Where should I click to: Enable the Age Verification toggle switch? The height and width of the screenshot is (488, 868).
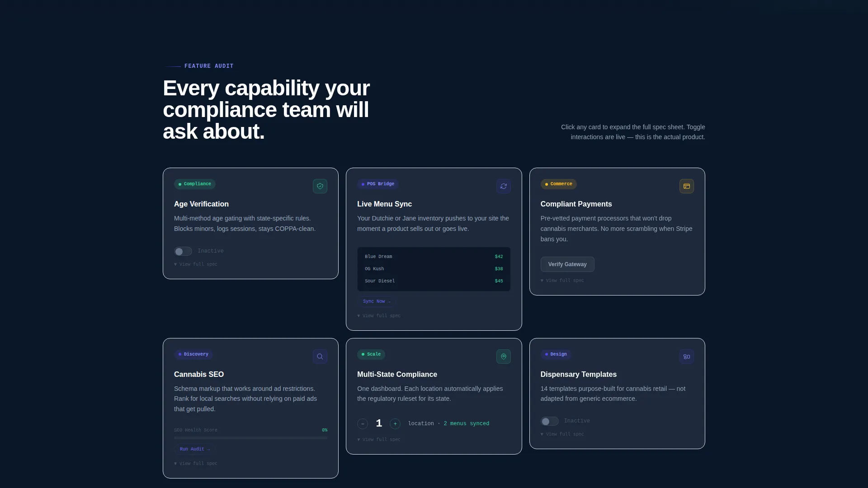[183, 251]
